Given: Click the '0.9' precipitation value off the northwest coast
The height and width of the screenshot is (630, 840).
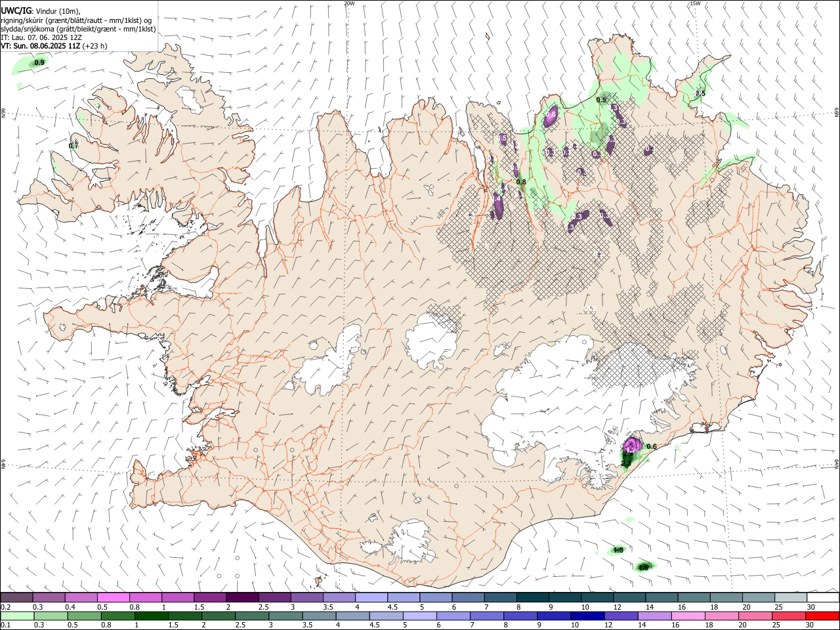Looking at the screenshot, I should 39,62.
